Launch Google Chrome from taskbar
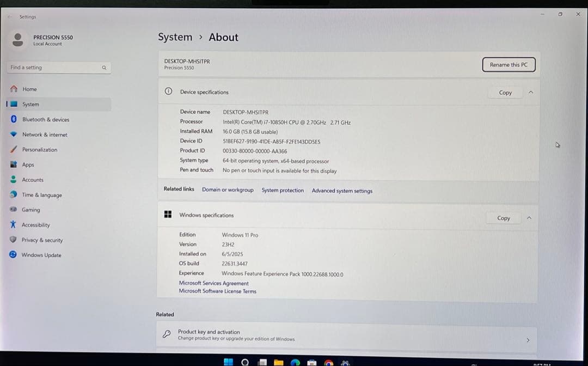The height and width of the screenshot is (366, 588). (328, 362)
